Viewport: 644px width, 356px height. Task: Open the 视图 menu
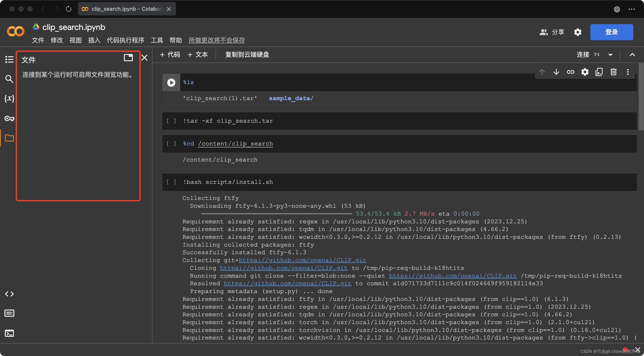[x=76, y=40]
